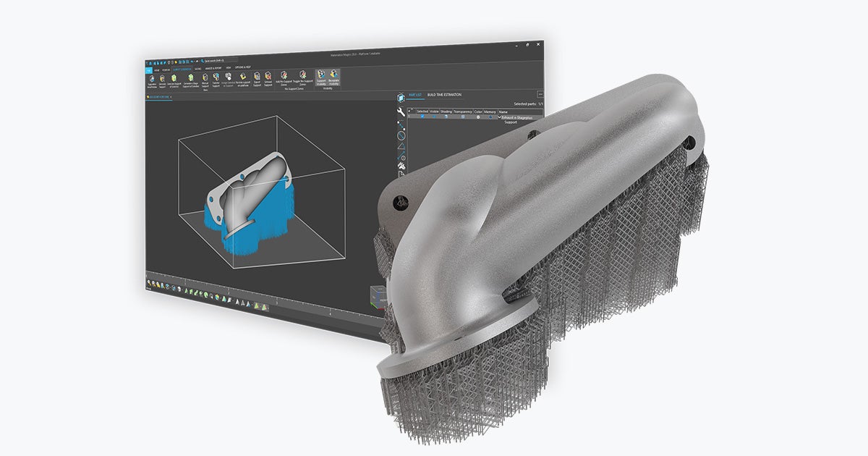Click the wrench tool icon beside the part list
Viewport: 868px width, 456px height.
click(400, 112)
